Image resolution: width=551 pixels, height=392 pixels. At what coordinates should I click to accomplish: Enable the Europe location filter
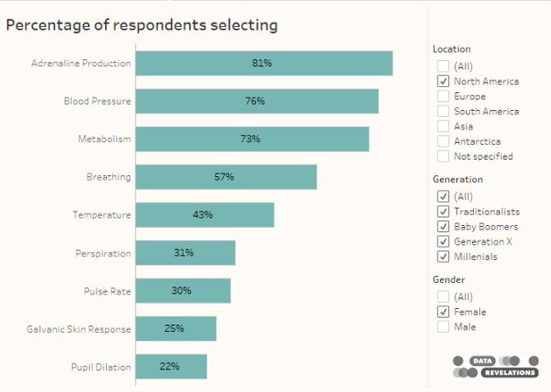(x=442, y=97)
